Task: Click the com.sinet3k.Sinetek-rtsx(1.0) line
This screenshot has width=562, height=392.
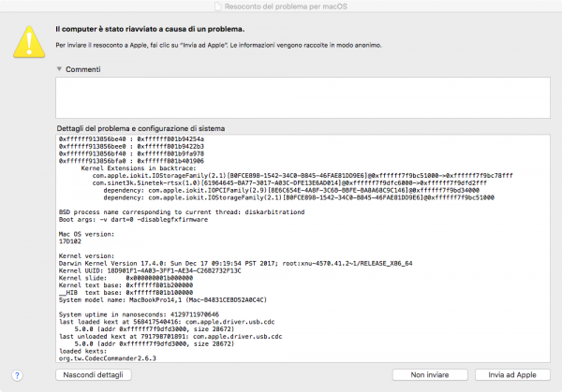Action: [x=289, y=183]
